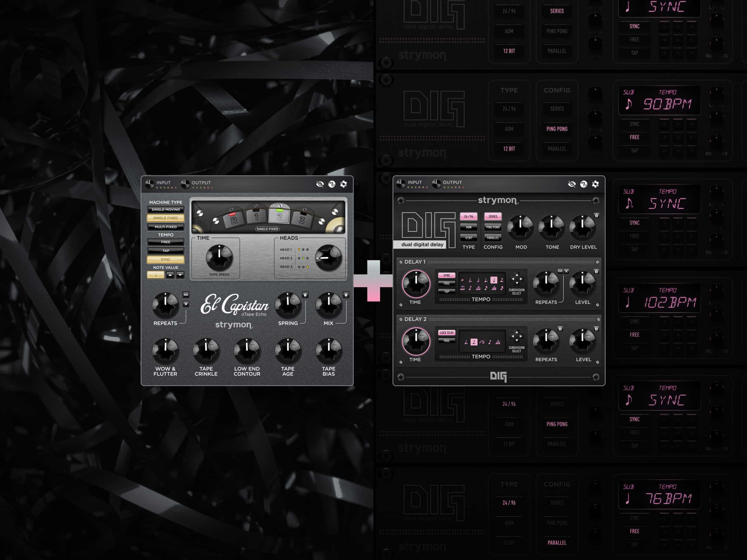Toggle infinite repeats for Delay 1
747x560 pixels.
(x=560, y=271)
